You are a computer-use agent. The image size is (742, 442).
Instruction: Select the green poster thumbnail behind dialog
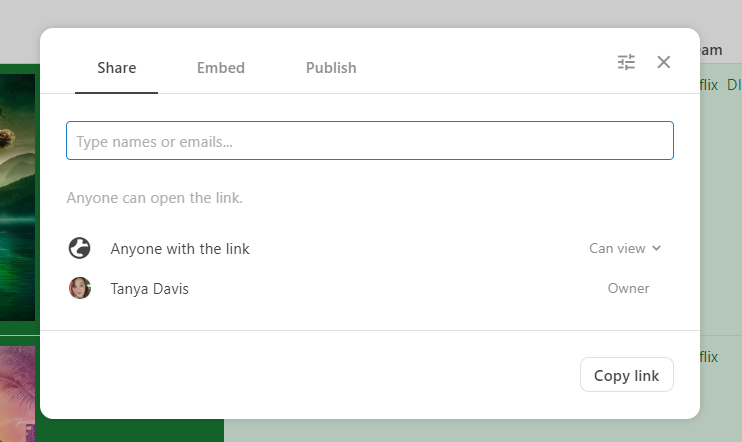(19, 190)
